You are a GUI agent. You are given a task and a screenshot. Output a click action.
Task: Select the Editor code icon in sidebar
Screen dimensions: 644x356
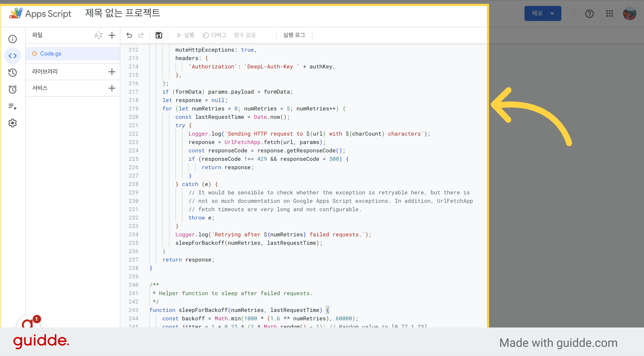(13, 56)
